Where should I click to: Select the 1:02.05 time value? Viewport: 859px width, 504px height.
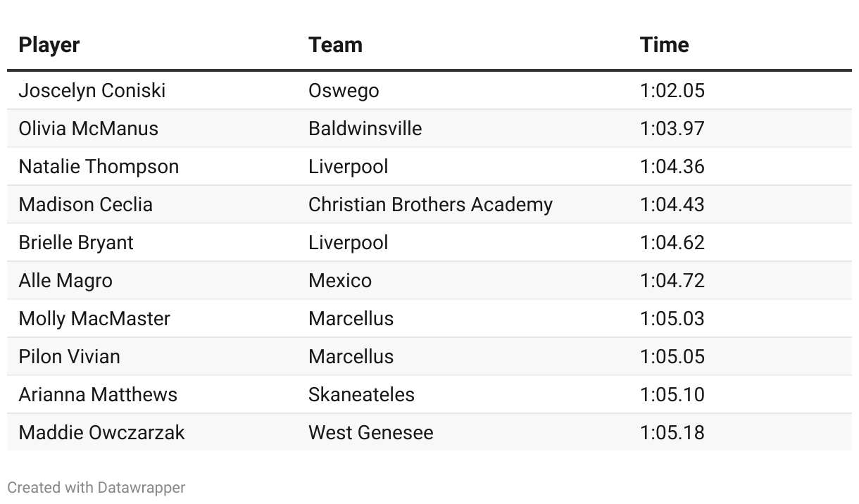pyautogui.click(x=672, y=91)
